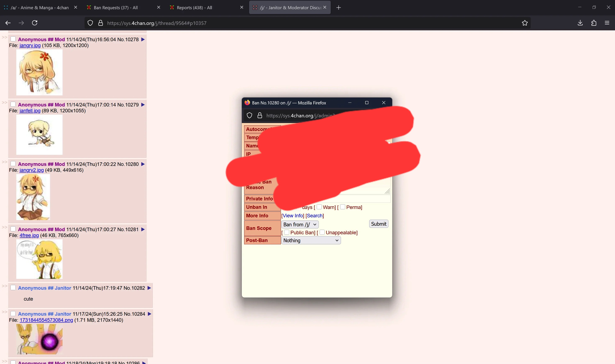This screenshot has height=364, width=615.
Task: Tick checkbox for post No.10279
Action: click(13, 104)
